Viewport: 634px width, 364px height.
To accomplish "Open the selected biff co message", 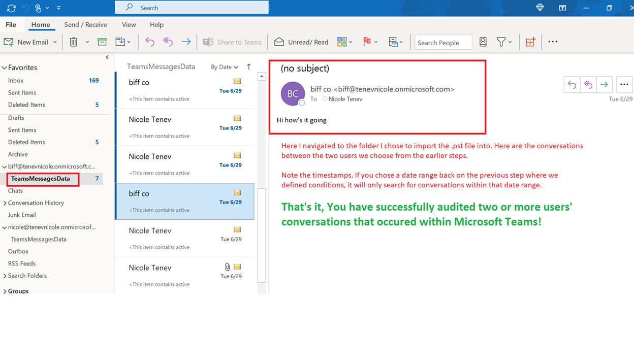I will pyautogui.click(x=185, y=202).
